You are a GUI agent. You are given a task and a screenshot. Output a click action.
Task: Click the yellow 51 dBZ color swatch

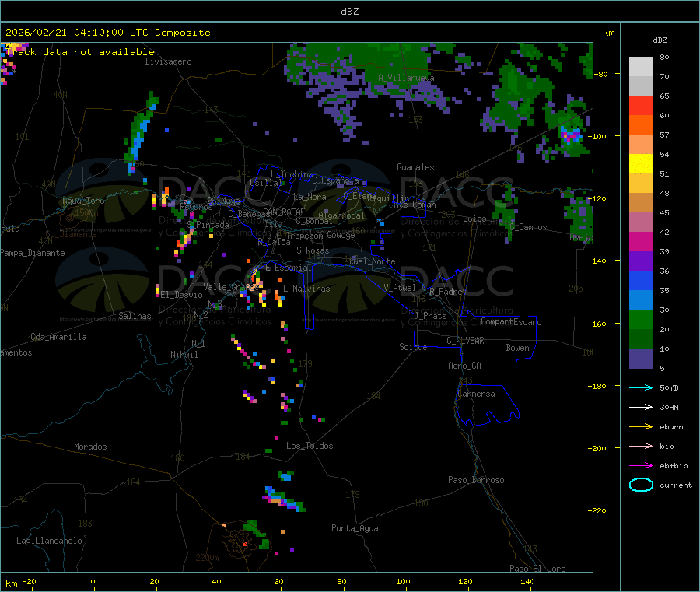coord(641,164)
